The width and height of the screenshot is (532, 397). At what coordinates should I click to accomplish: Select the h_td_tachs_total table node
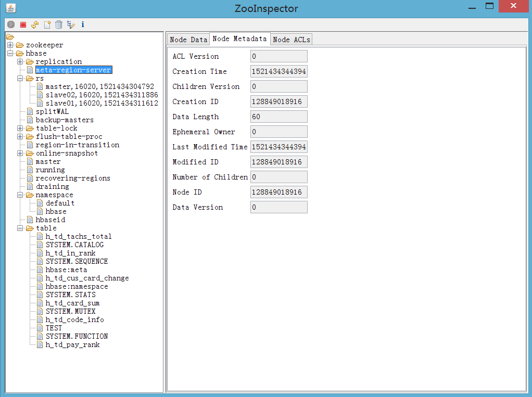coord(79,237)
